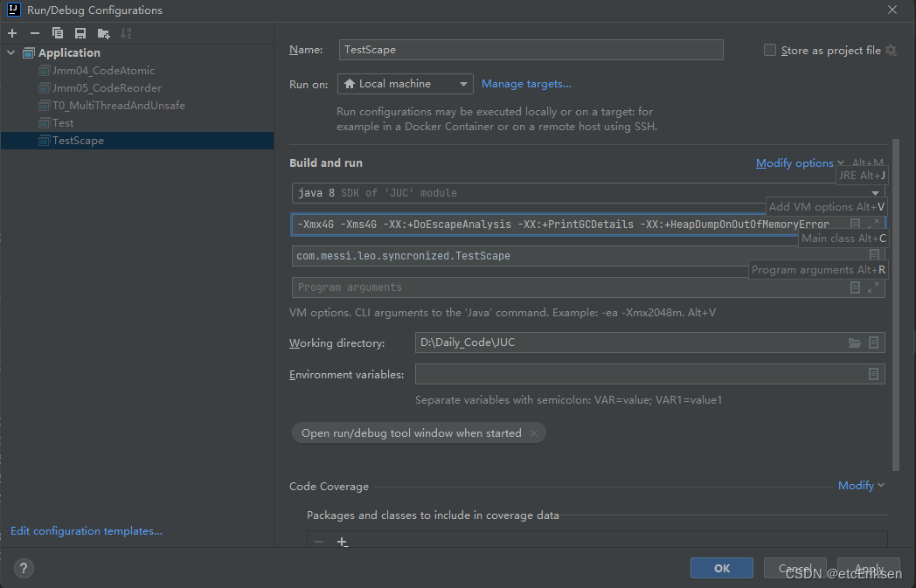The image size is (916, 588).
Task: Open the help question mark button
Action: pos(24,568)
